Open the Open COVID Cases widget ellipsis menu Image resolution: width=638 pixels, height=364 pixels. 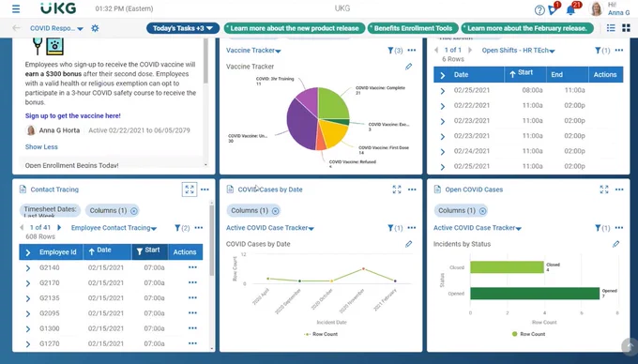619,190
